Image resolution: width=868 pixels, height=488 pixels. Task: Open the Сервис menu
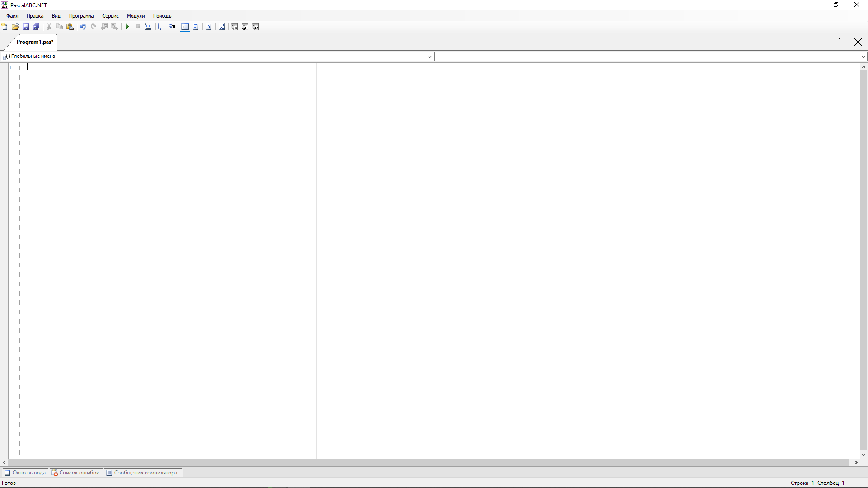tap(110, 16)
